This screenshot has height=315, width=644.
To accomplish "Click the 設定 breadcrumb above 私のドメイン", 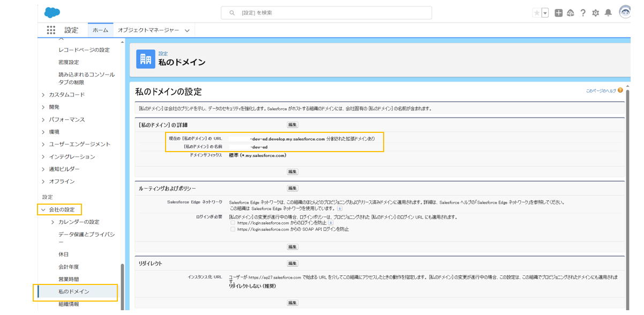I will (163, 54).
